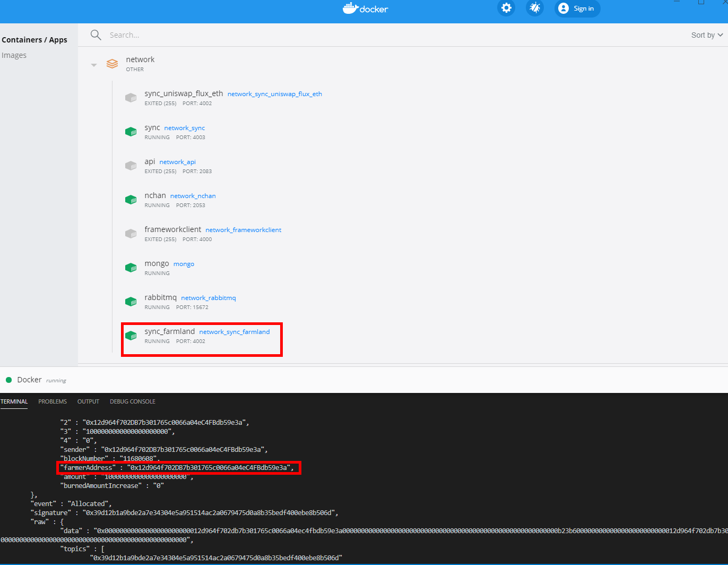Click the mongo container status icon
Image resolution: width=728 pixels, height=565 pixels.
[x=131, y=268]
